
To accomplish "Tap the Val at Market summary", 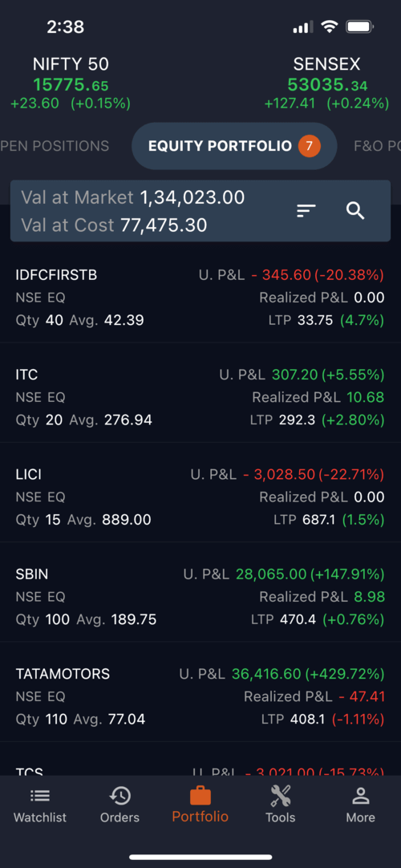I will pos(133,197).
